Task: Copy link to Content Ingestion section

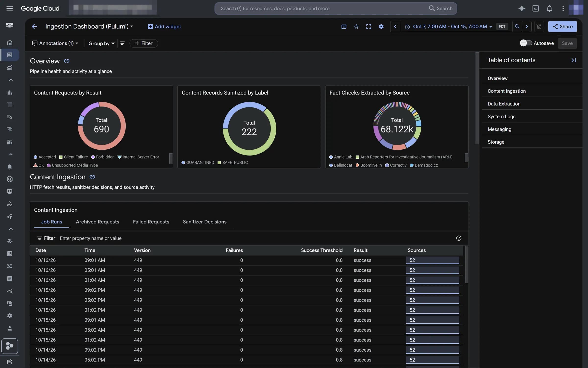Action: point(92,177)
